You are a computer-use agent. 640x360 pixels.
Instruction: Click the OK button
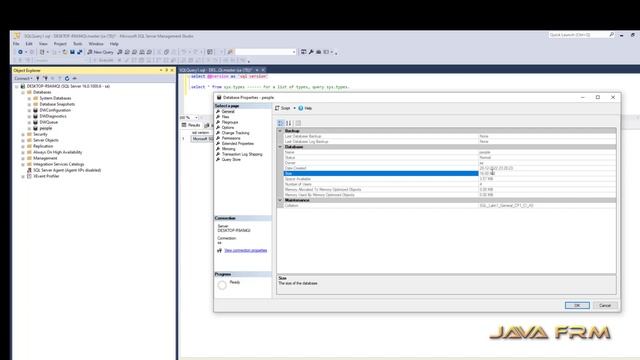coord(577,305)
